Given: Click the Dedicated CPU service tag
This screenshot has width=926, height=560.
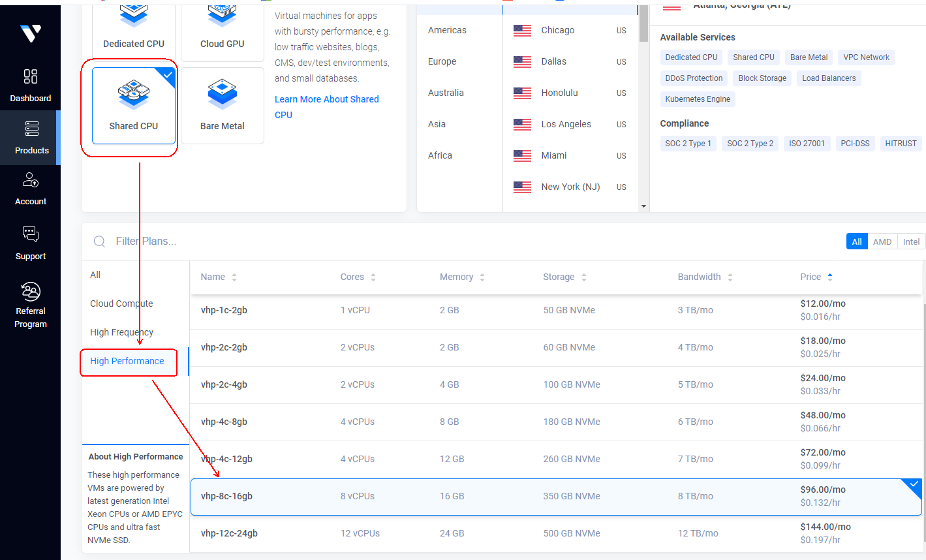Looking at the screenshot, I should coord(691,57).
